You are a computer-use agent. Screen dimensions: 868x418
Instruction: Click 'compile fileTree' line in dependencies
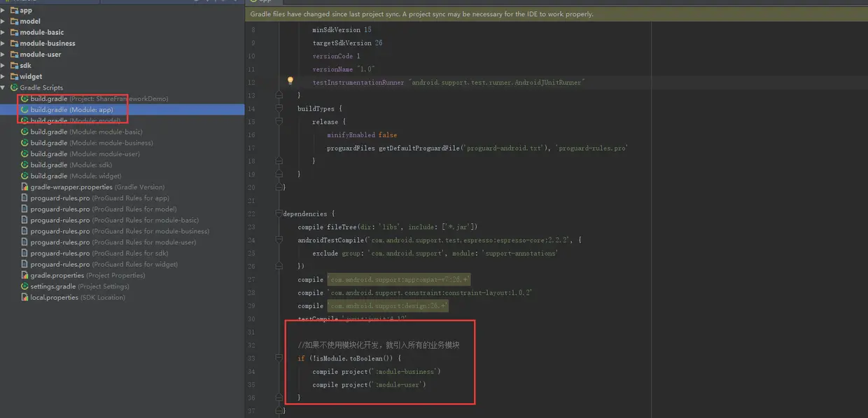tap(388, 227)
